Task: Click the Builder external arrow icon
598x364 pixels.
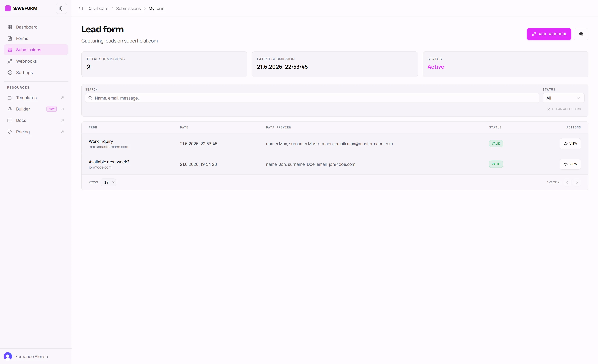Action: (x=62, y=109)
